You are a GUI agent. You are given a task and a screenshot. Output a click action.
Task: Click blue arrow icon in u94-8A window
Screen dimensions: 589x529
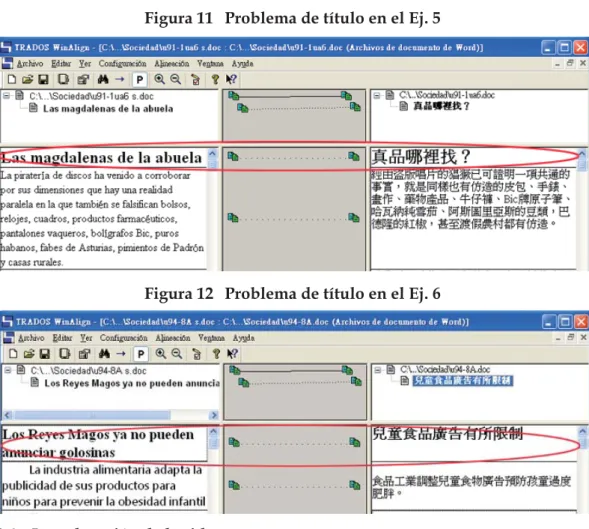(x=121, y=354)
